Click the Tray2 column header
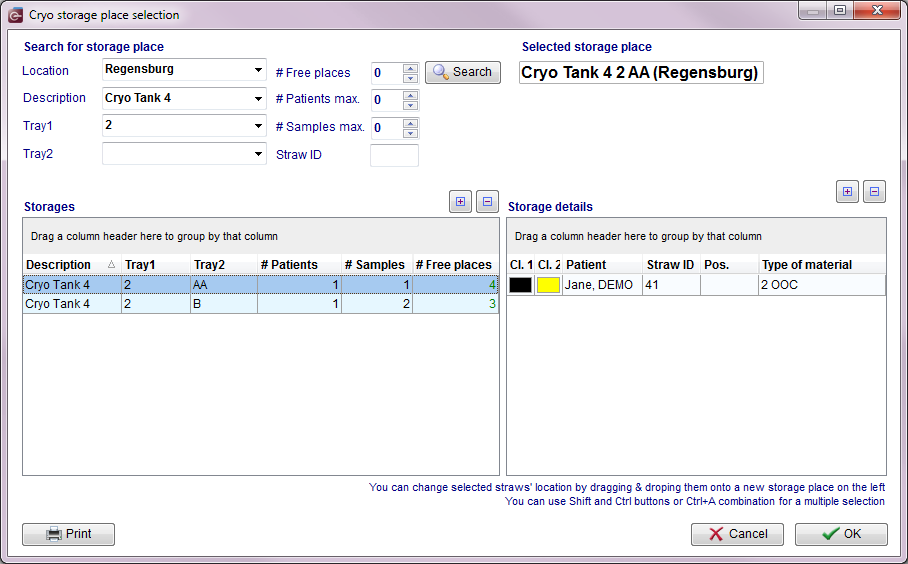Viewport: 908px width, 564px height. pyautogui.click(x=224, y=265)
